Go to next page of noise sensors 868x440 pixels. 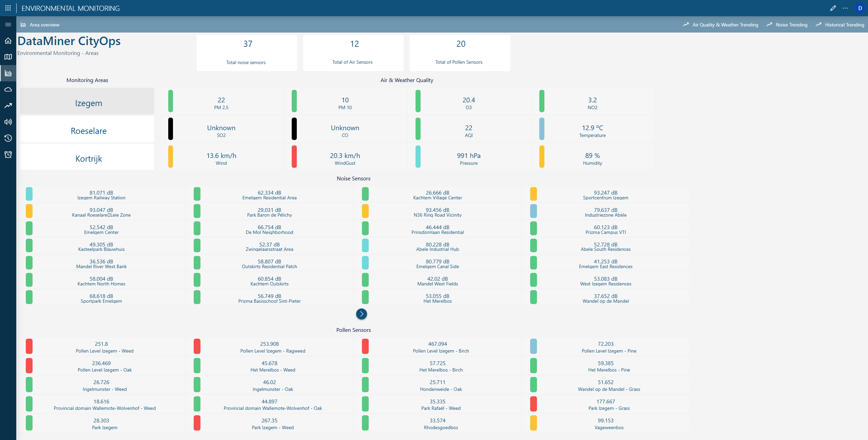click(361, 314)
